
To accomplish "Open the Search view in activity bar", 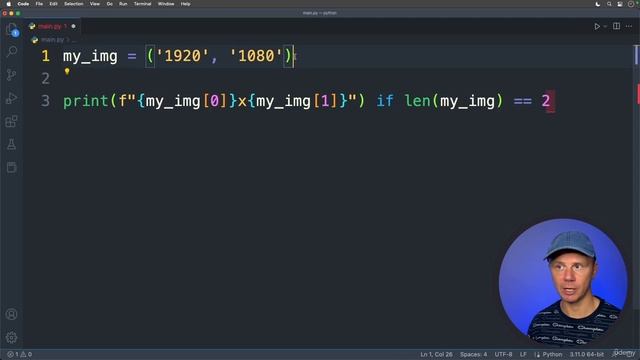I will click(x=12, y=51).
